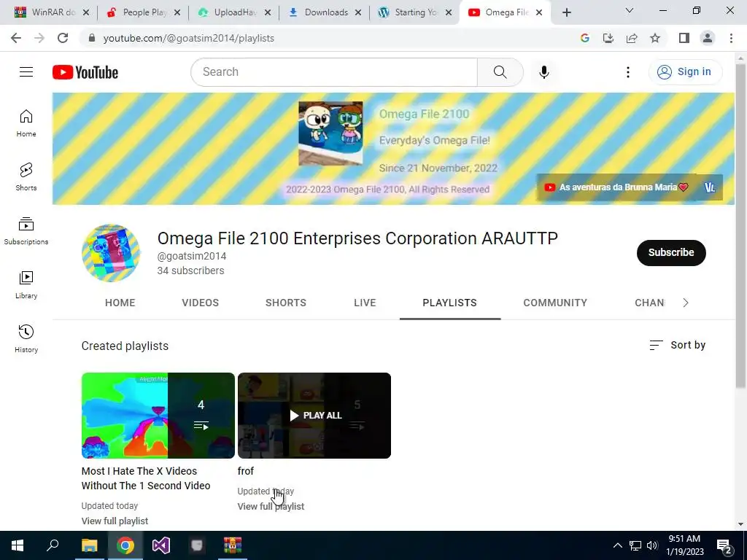Click the channel avatar picture
The image size is (747, 560).
tap(111, 253)
